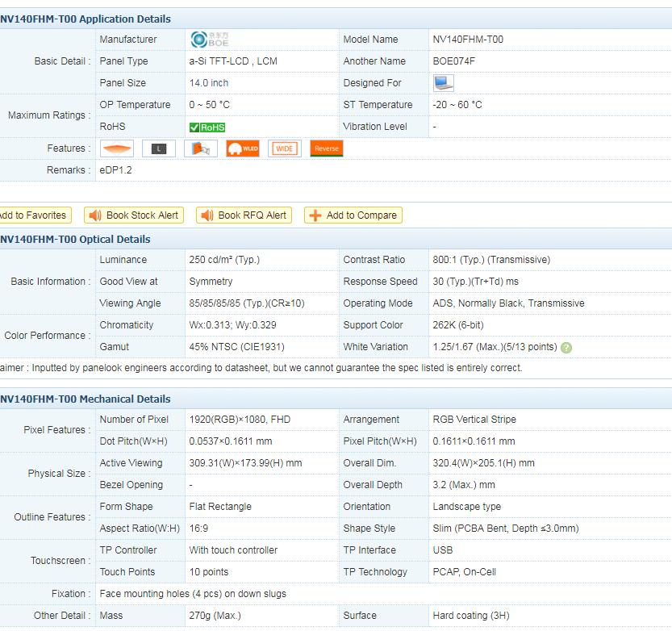
Task: Click the 270g (Max.) mass value
Action: (x=215, y=616)
